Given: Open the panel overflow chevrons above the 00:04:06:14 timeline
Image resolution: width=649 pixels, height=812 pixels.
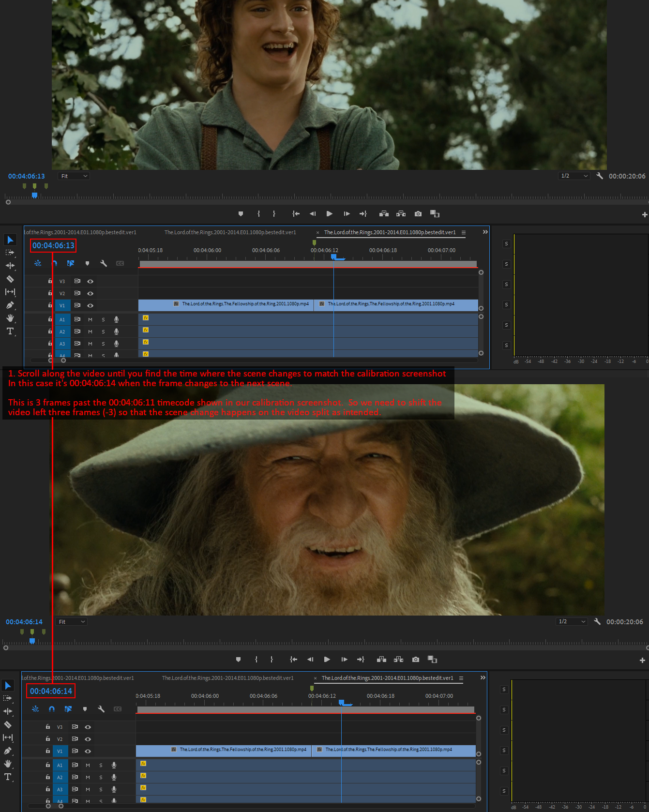Looking at the screenshot, I should click(483, 677).
